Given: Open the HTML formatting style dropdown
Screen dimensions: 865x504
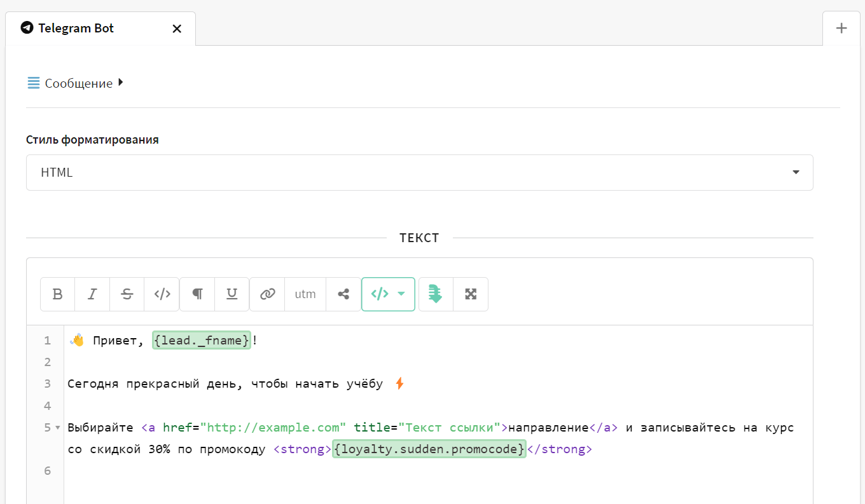Looking at the screenshot, I should click(420, 172).
